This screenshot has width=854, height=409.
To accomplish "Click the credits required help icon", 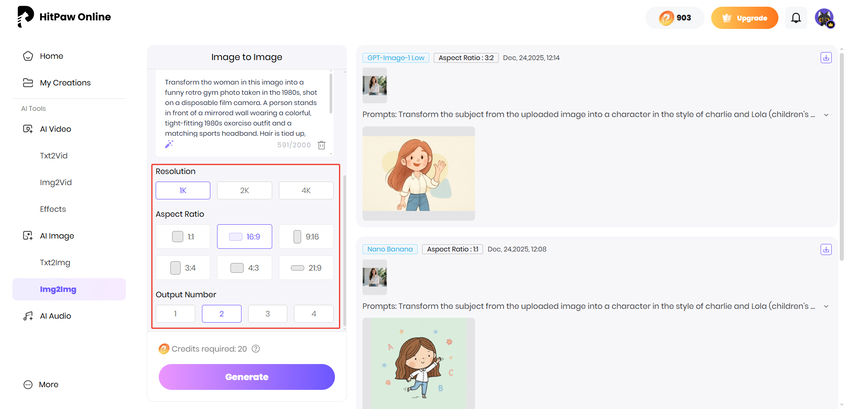I will 256,349.
